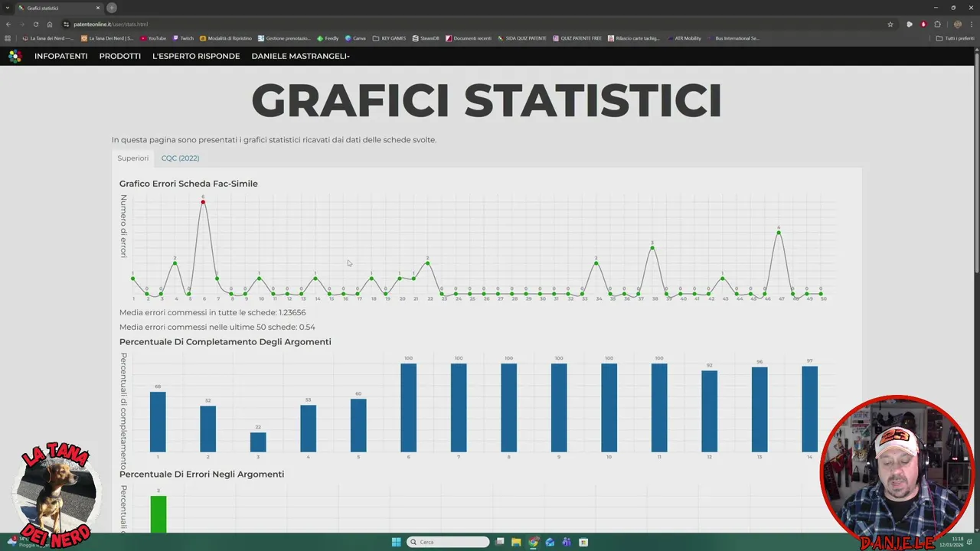Open File Explorer from the taskbar

point(516,542)
